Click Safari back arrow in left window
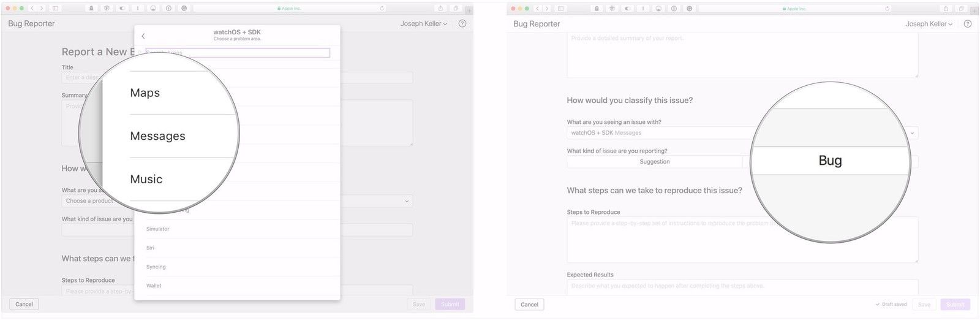 click(33, 9)
